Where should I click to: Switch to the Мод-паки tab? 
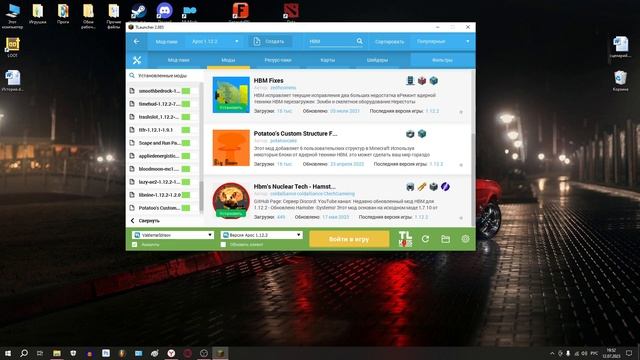tap(178, 60)
